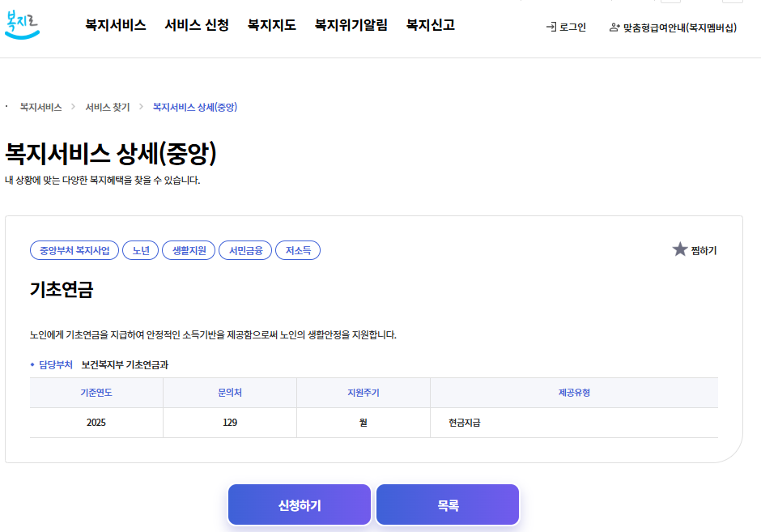Click the page heading 복지서비스 상세(중앙)
Screen dimensions: 761x532
pyautogui.click(x=111, y=153)
